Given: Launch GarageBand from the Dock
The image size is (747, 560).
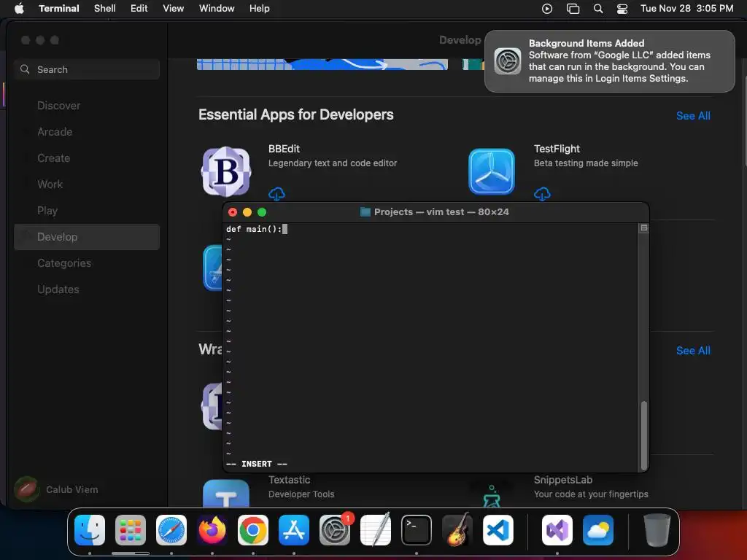Looking at the screenshot, I should pos(457,530).
